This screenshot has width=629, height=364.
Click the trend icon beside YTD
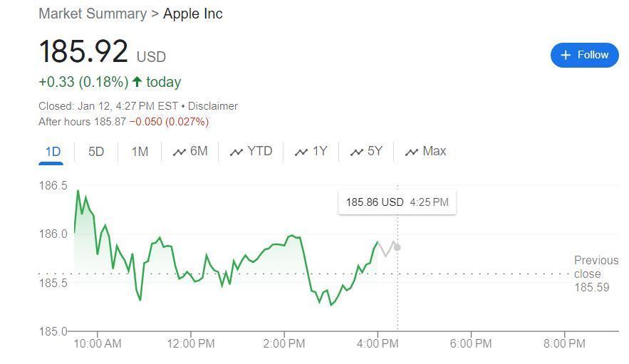click(x=236, y=152)
